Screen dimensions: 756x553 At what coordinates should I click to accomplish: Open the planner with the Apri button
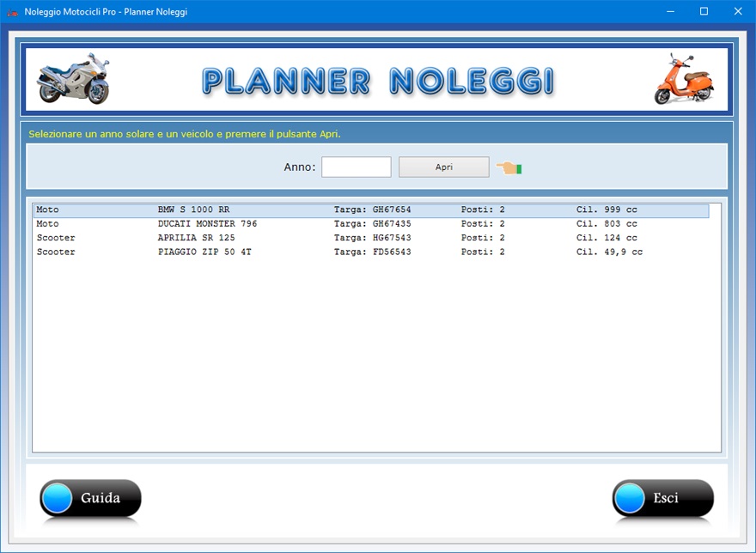click(x=443, y=167)
